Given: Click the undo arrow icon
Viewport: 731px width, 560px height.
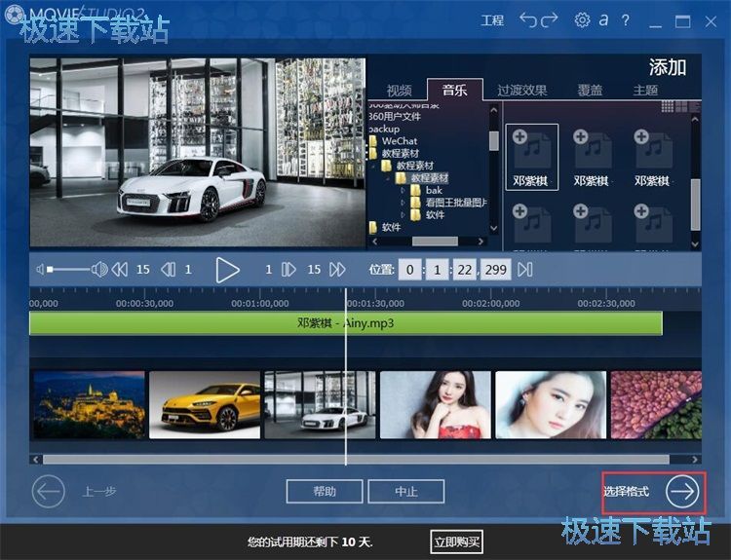Looking at the screenshot, I should point(528,20).
